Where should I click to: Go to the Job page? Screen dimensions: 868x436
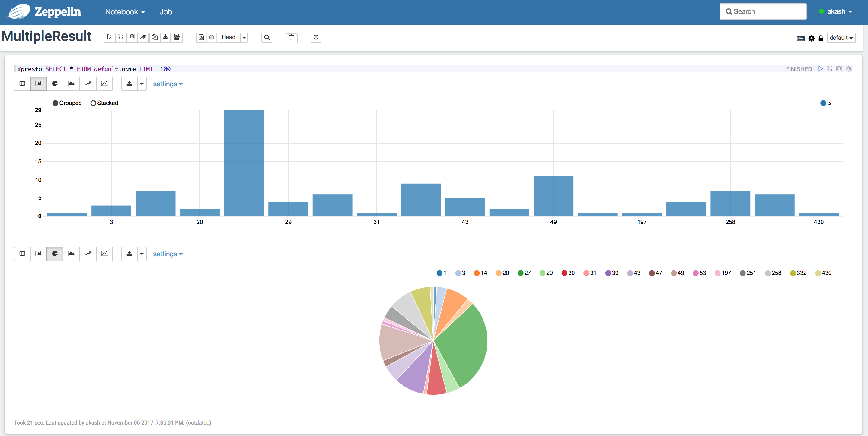[x=165, y=12]
